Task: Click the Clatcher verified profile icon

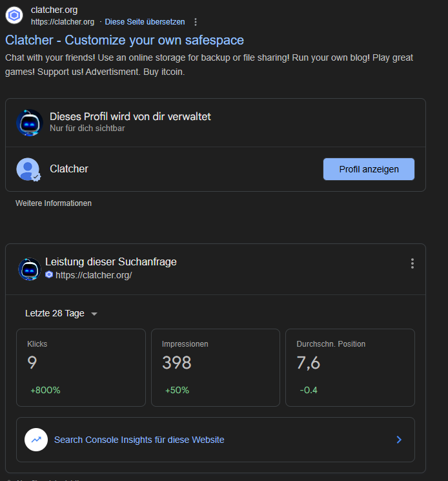Action: tap(28, 169)
